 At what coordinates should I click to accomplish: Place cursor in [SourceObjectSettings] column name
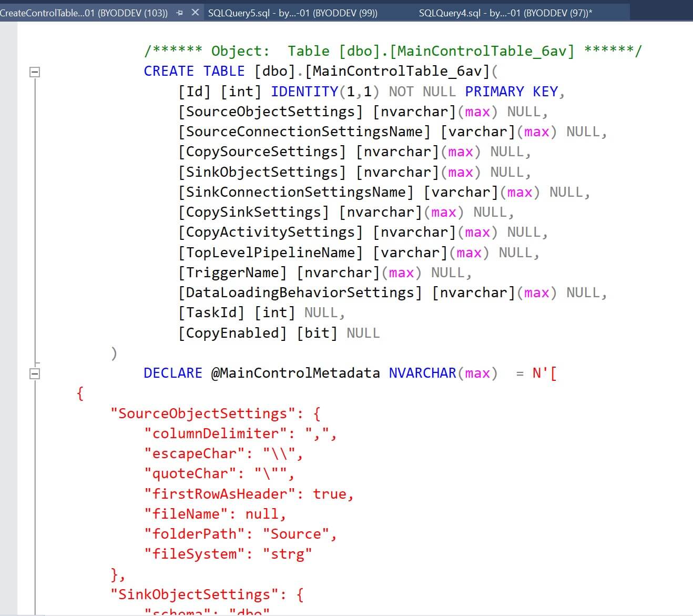click(271, 112)
